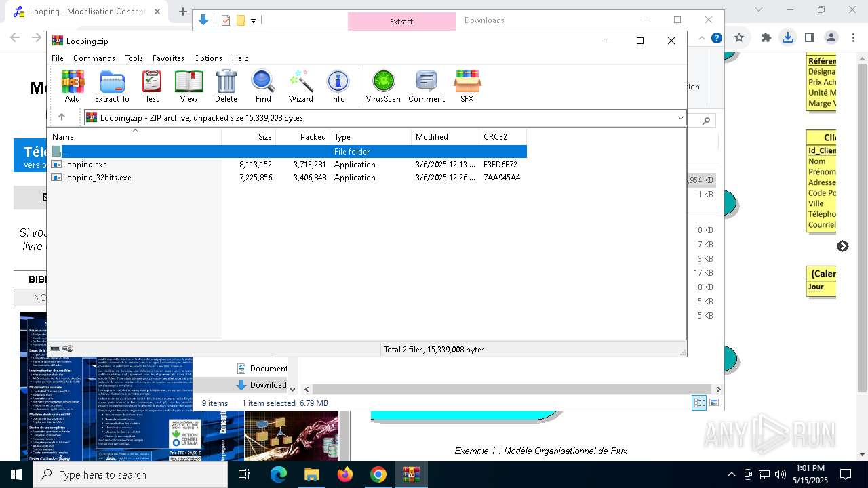Show archive Info

tap(338, 86)
